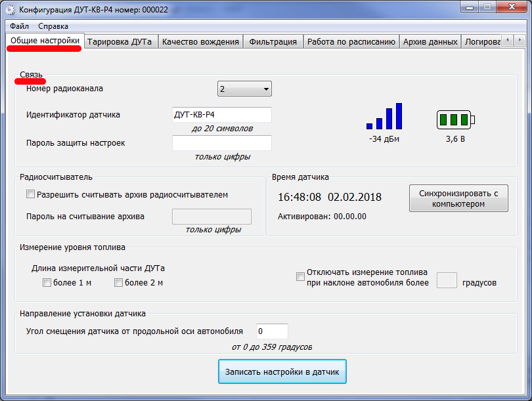Switch to the Тарировка ДУТа tab
The width and height of the screenshot is (532, 401).
tap(120, 42)
